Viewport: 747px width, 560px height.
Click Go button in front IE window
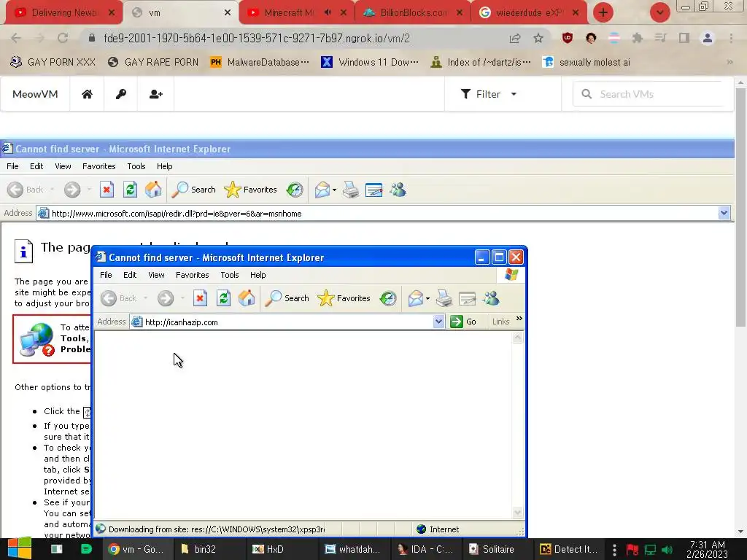click(x=463, y=322)
